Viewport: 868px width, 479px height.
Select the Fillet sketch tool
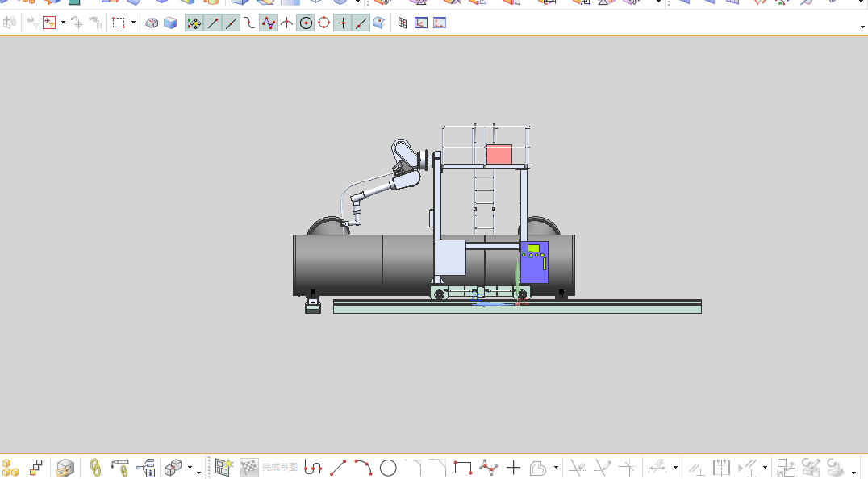(x=413, y=468)
